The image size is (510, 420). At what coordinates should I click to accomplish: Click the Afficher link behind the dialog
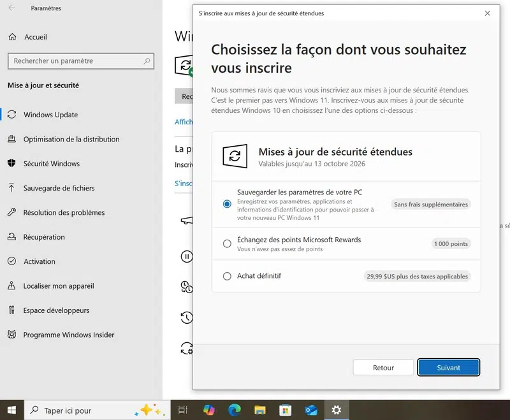(x=184, y=122)
